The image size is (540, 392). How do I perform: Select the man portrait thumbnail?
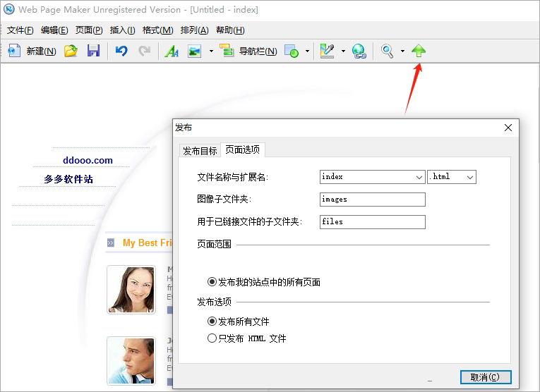[131, 361]
